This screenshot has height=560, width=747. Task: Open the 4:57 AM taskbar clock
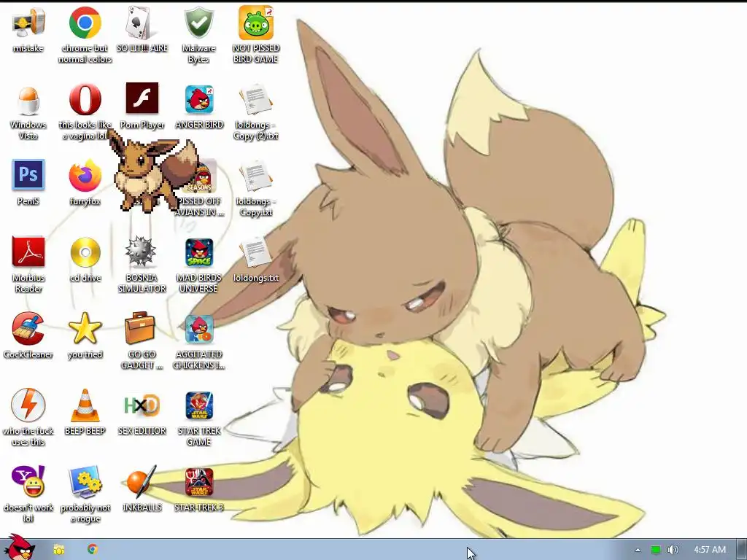tap(710, 550)
